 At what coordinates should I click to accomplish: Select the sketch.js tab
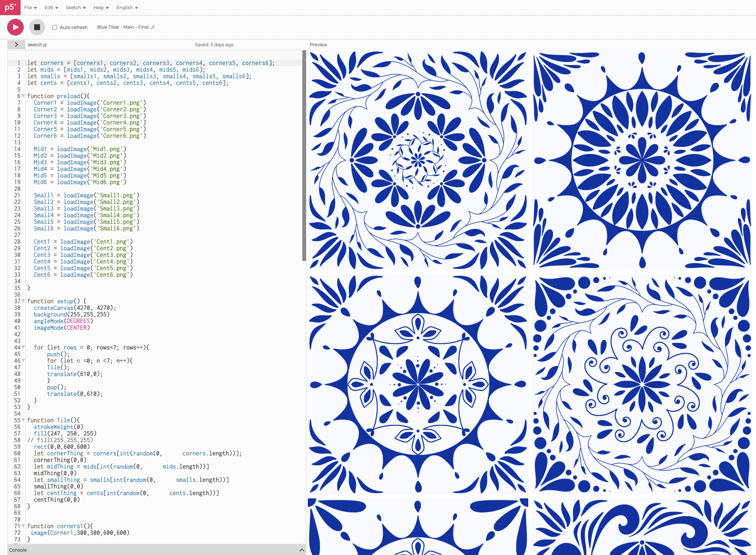pyautogui.click(x=37, y=44)
